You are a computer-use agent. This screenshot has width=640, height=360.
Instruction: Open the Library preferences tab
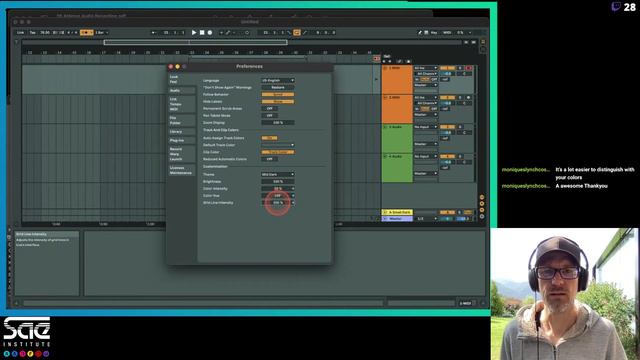click(x=182, y=131)
